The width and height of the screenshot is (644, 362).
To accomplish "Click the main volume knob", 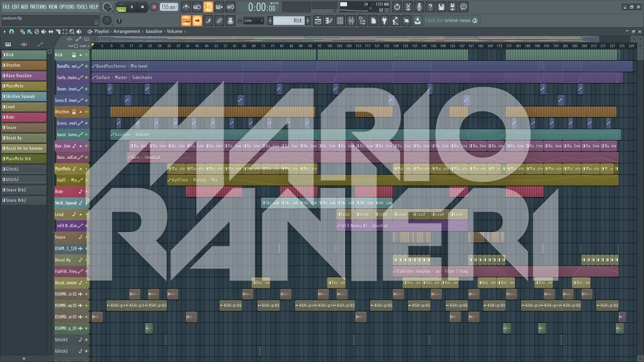I will click(107, 7).
